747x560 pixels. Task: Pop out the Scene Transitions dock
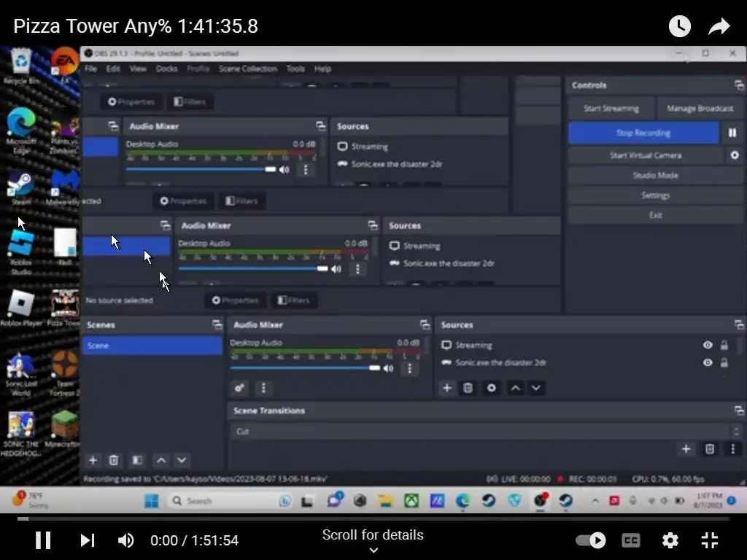pyautogui.click(x=738, y=411)
